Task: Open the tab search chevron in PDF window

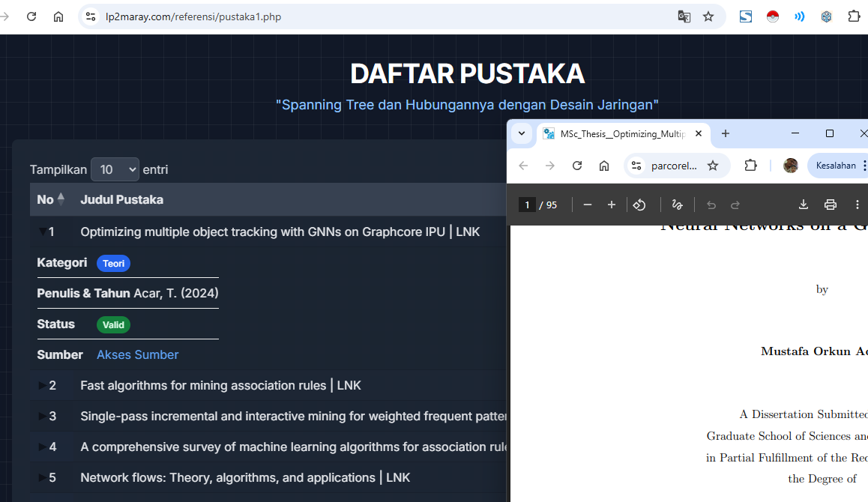Action: 522,133
